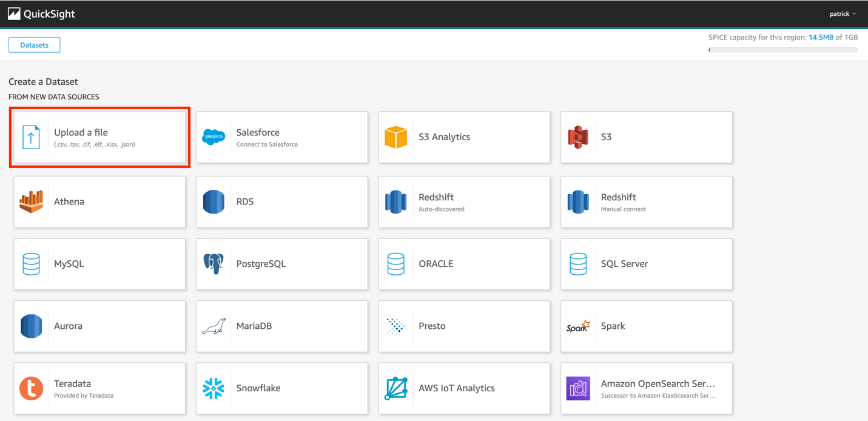The height and width of the screenshot is (421, 868).
Task: Click the PostgreSQL elephant icon
Action: (214, 264)
